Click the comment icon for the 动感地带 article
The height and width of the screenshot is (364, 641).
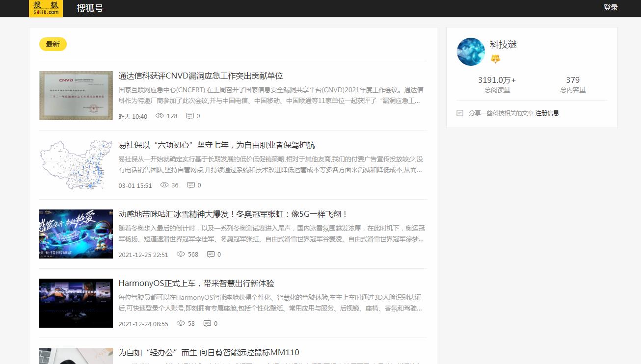coord(211,255)
